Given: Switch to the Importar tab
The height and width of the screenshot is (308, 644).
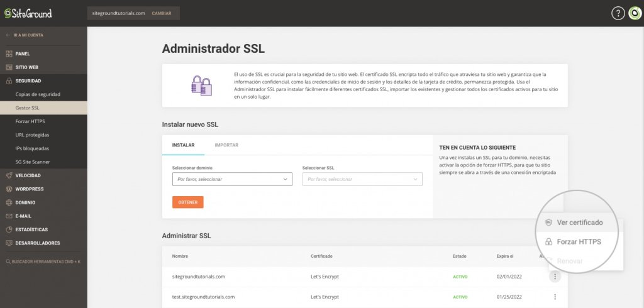Looking at the screenshot, I should [x=226, y=145].
